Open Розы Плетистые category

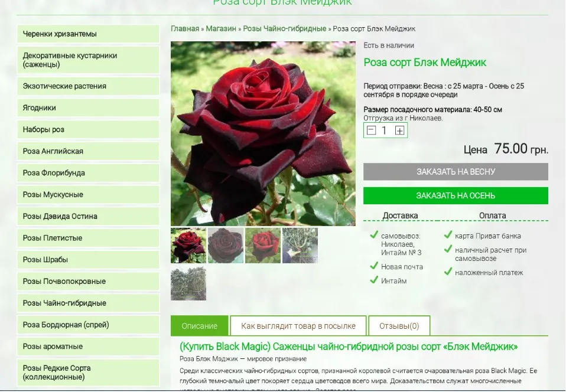click(x=88, y=238)
